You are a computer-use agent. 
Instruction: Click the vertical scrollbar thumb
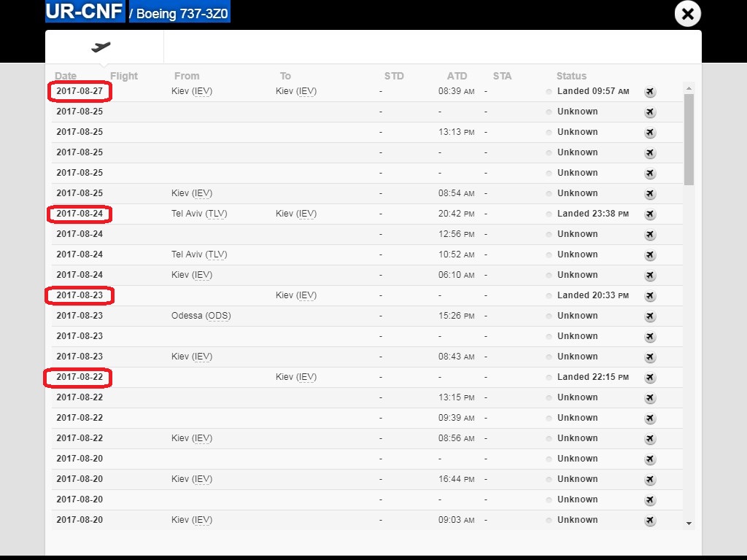click(689, 139)
